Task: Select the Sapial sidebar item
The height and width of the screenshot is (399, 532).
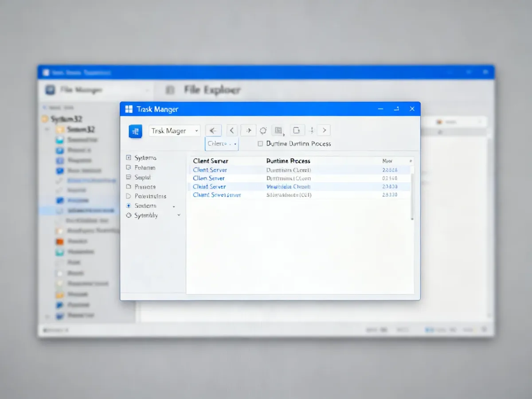Action: point(138,177)
